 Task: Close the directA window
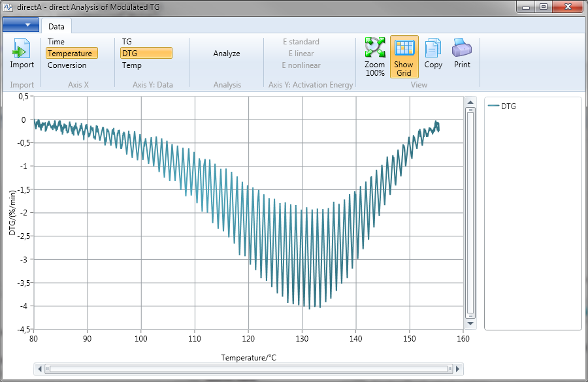[568, 7]
